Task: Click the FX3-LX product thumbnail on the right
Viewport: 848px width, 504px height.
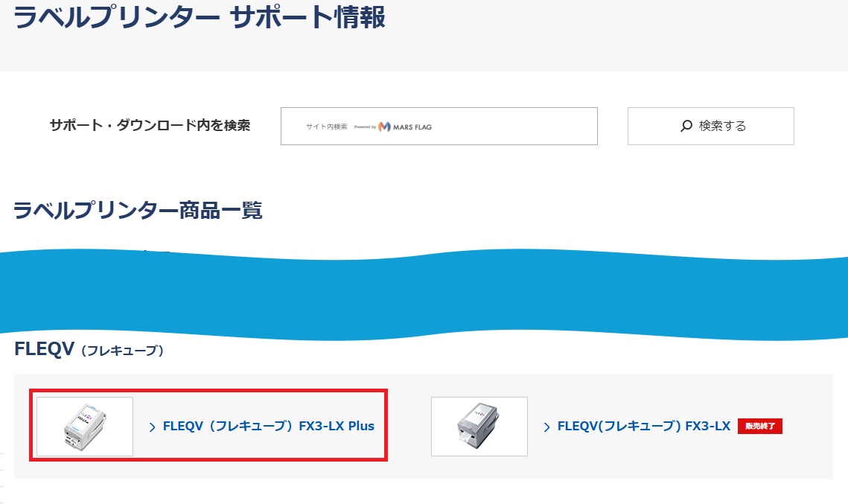Action: [x=479, y=426]
